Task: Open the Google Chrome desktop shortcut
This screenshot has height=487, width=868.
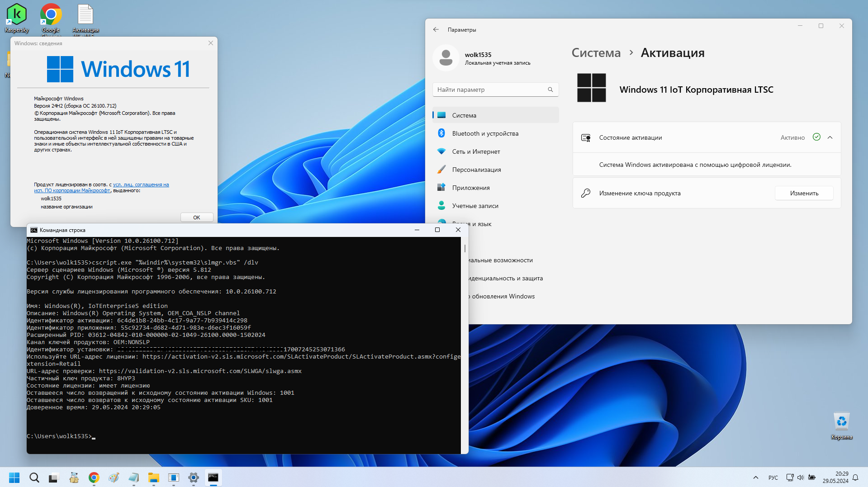Action: 51,19
